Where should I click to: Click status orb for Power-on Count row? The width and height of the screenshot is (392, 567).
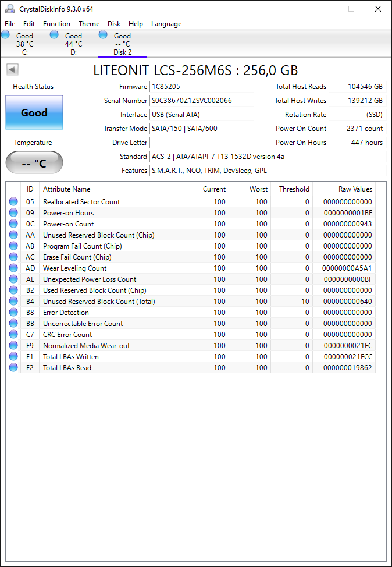[13, 224]
